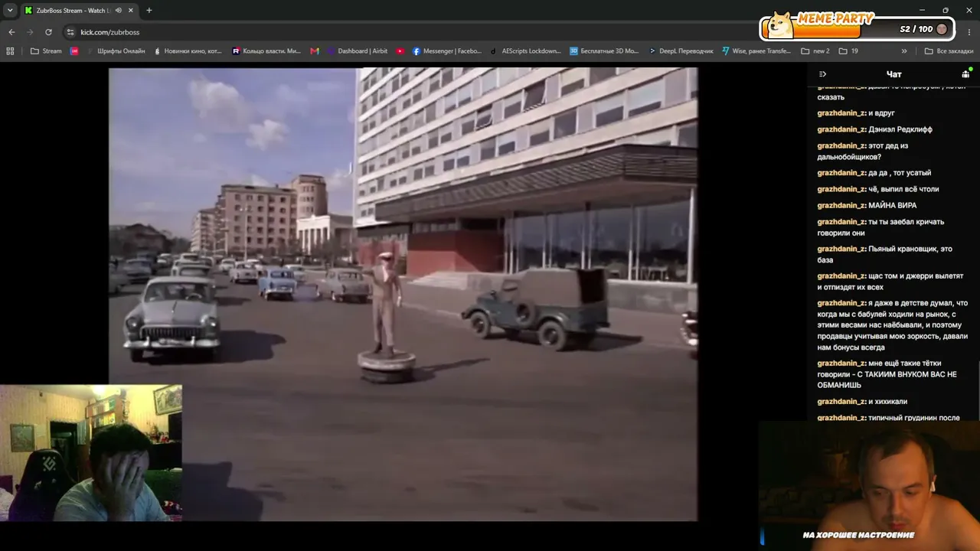Open the Новинки кино bookmark

pos(188,51)
